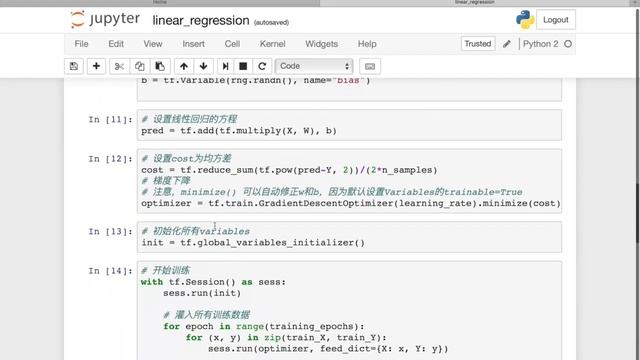640x360 pixels.
Task: Select cell In [14] prompt
Action: (x=111, y=271)
